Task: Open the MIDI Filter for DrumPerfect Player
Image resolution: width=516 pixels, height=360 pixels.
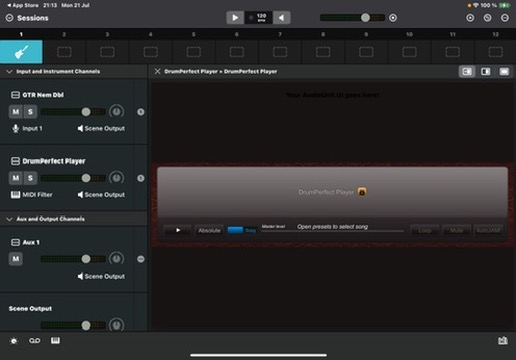Action: (32, 195)
